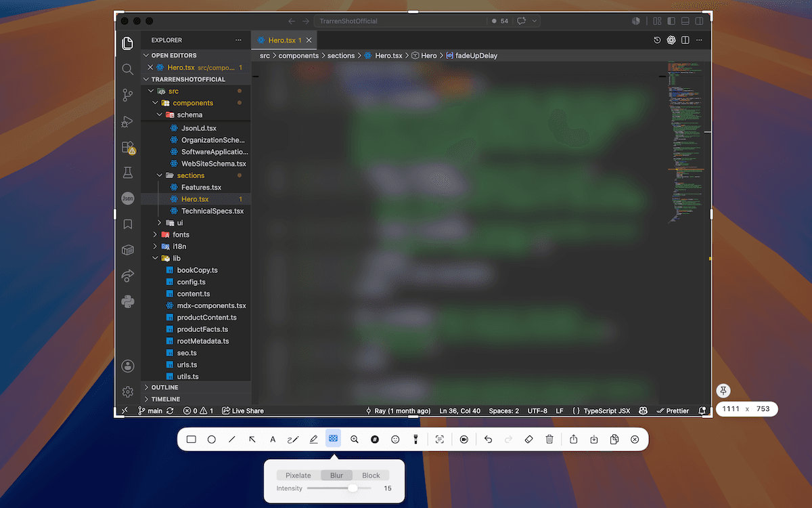Share the screenshot
The image size is (812, 508).
point(574,440)
